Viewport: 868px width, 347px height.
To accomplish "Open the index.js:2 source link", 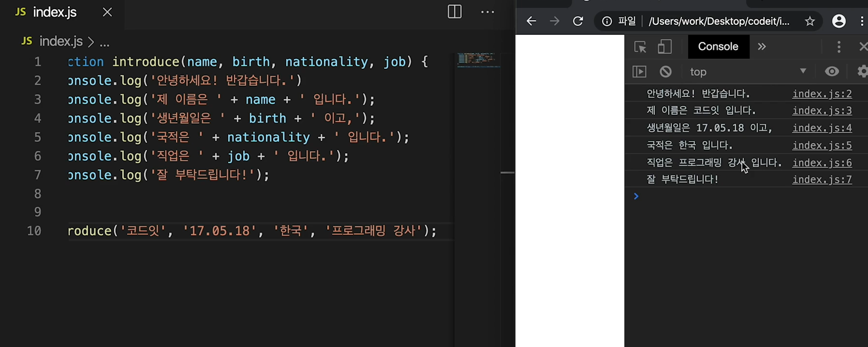I will [822, 94].
